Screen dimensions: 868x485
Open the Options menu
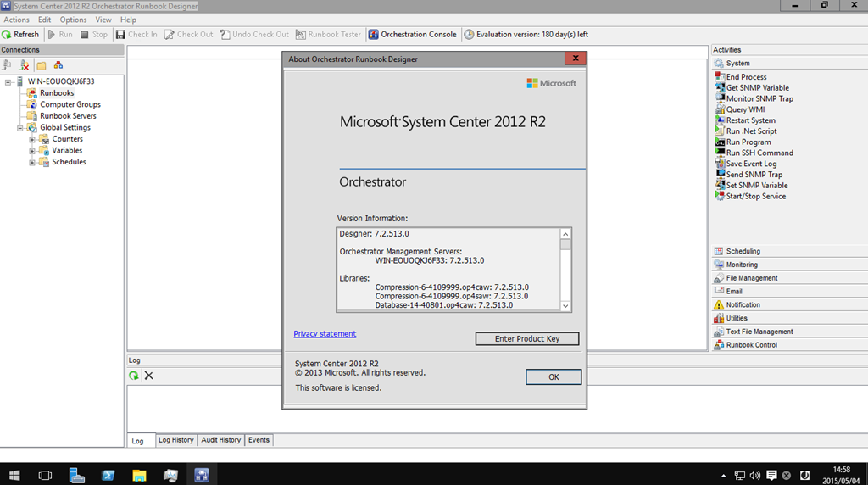tap(73, 20)
